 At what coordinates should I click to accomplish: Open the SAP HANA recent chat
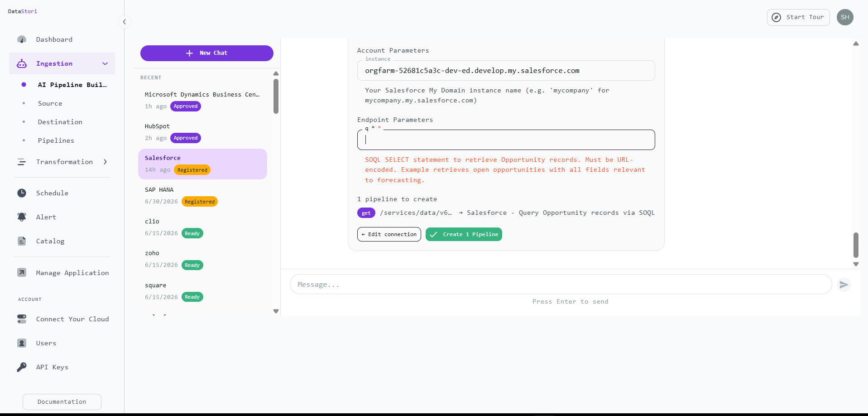click(x=202, y=195)
